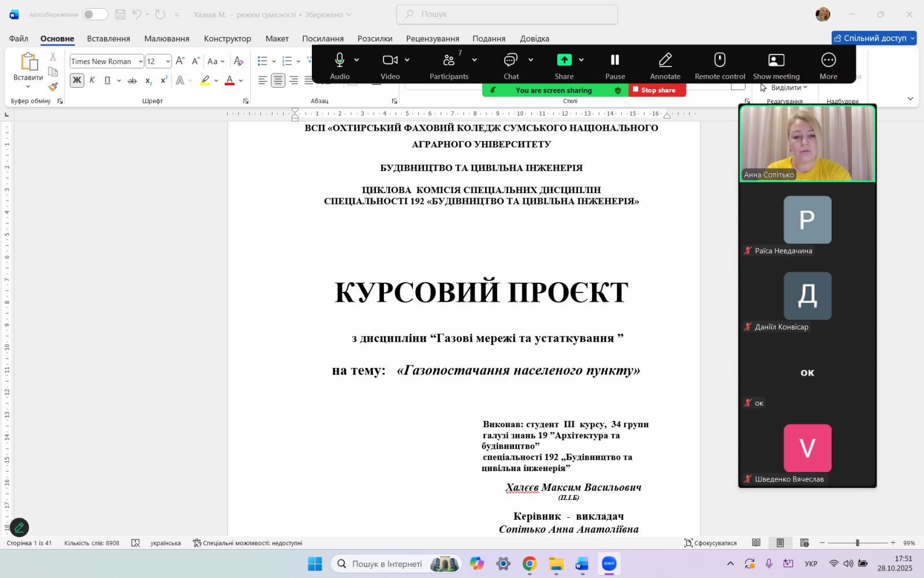Open the Zoom Chat icon

click(x=511, y=66)
